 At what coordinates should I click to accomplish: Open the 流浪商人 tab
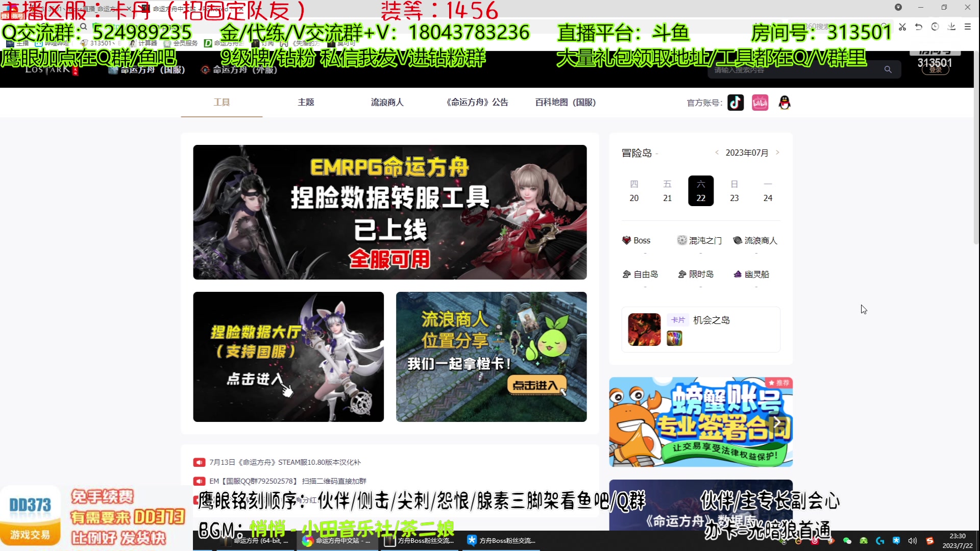[x=387, y=102]
